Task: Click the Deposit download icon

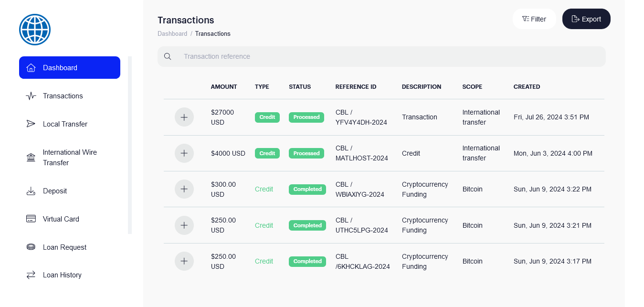Action: pyautogui.click(x=31, y=191)
